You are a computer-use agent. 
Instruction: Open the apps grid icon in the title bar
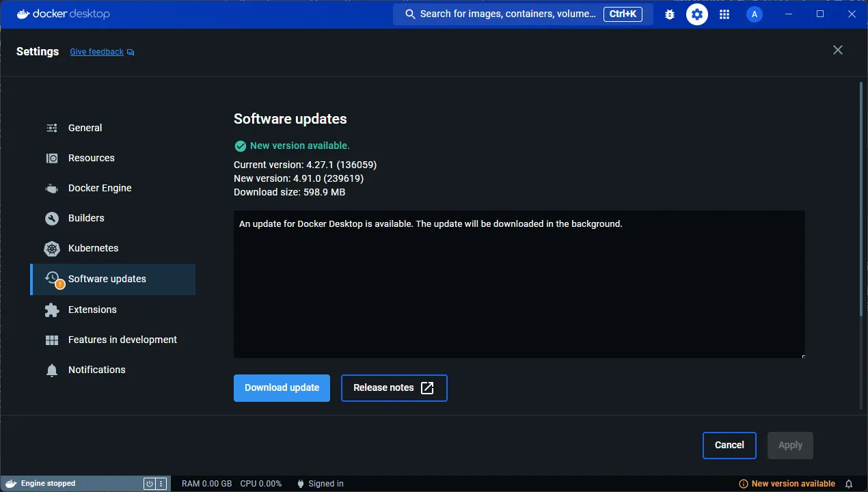[x=724, y=14]
